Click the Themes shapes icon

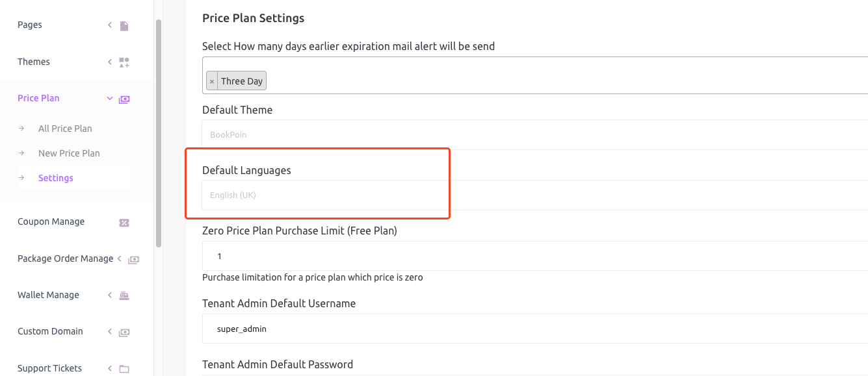click(x=124, y=62)
